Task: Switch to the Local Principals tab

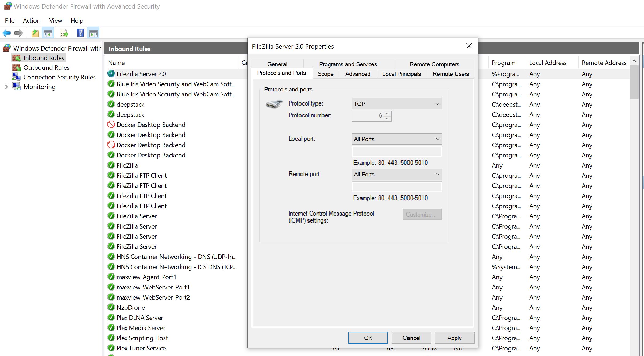Action: [x=401, y=74]
